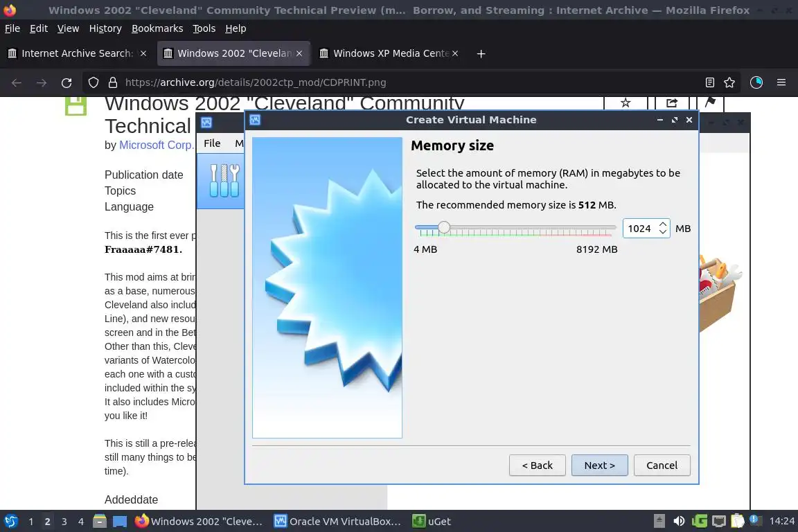Cancel the Create Virtual Machine wizard
798x532 pixels.
pos(662,465)
